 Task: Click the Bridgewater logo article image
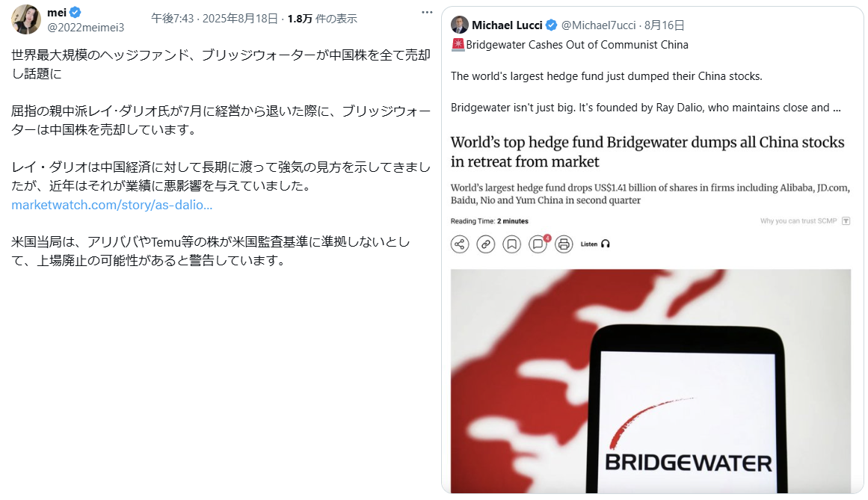pos(650,381)
